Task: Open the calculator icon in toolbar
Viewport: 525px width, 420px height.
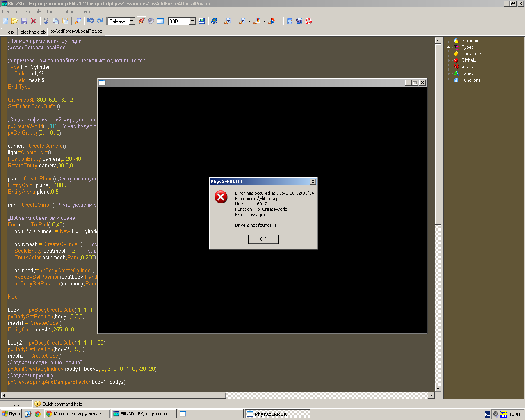Action: (x=290, y=21)
